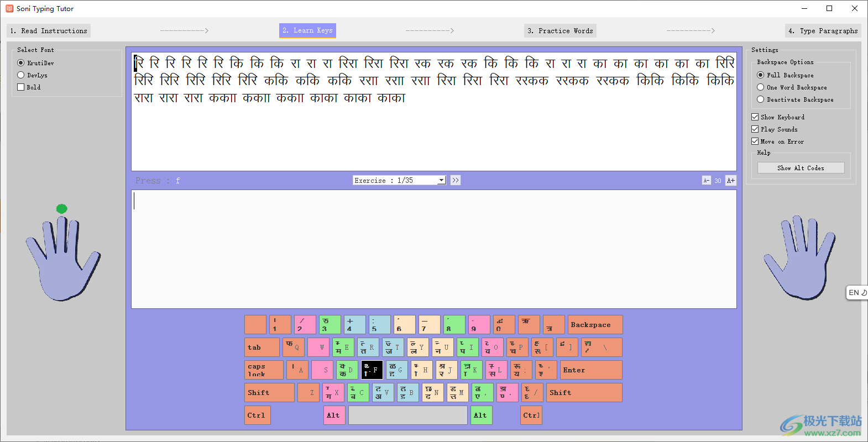Click the C key on the virtual keyboard
Screen dimensions: 868x442
pos(358,392)
